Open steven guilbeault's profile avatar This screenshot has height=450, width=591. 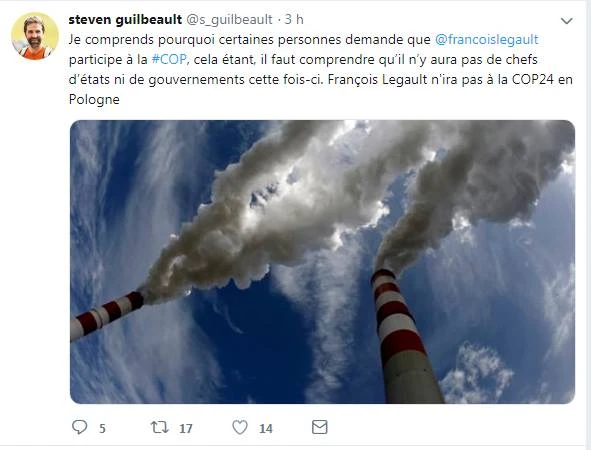pos(35,36)
